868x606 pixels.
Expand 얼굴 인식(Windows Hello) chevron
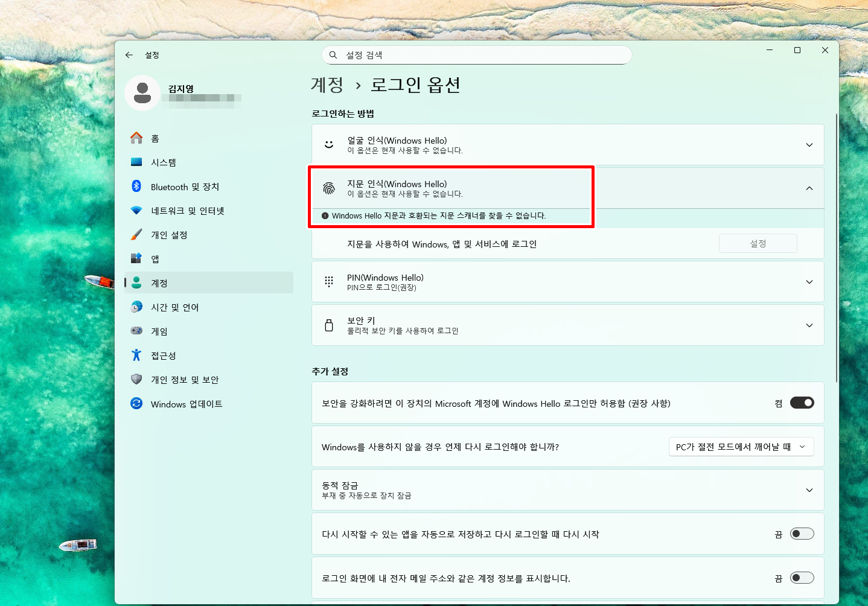pyautogui.click(x=809, y=145)
